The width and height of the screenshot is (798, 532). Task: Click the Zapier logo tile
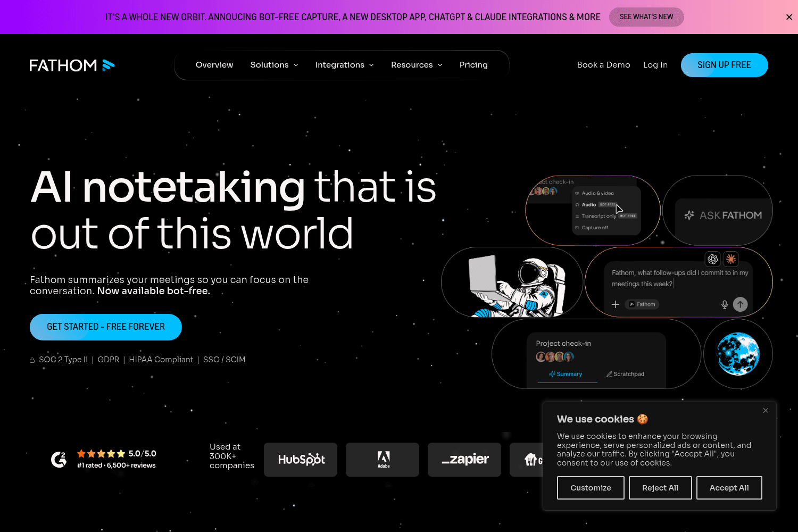tap(464, 460)
